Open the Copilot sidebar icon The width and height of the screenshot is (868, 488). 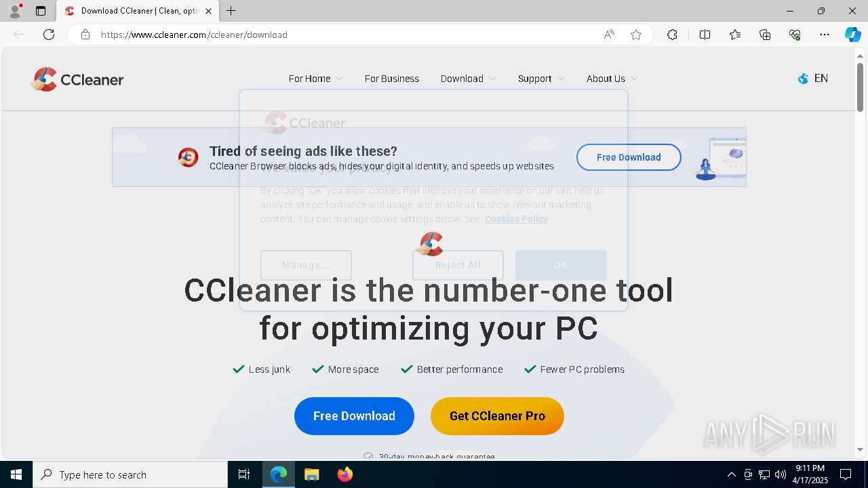(x=852, y=35)
